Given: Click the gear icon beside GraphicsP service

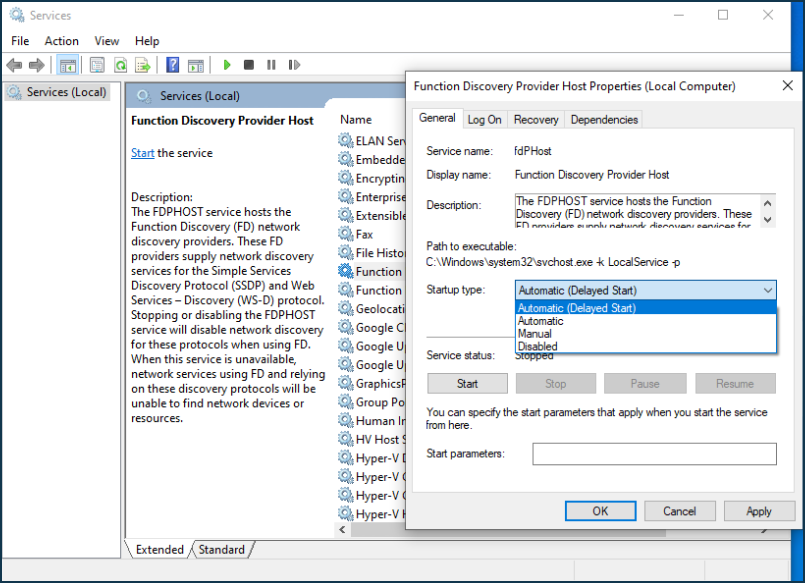Looking at the screenshot, I should [x=346, y=383].
